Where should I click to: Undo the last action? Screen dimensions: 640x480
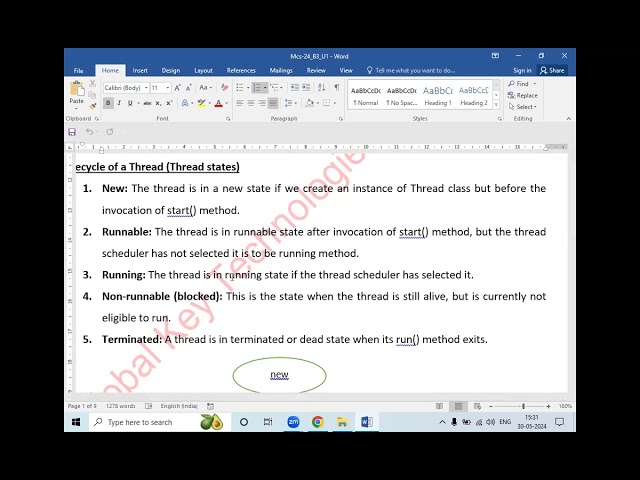tap(89, 132)
